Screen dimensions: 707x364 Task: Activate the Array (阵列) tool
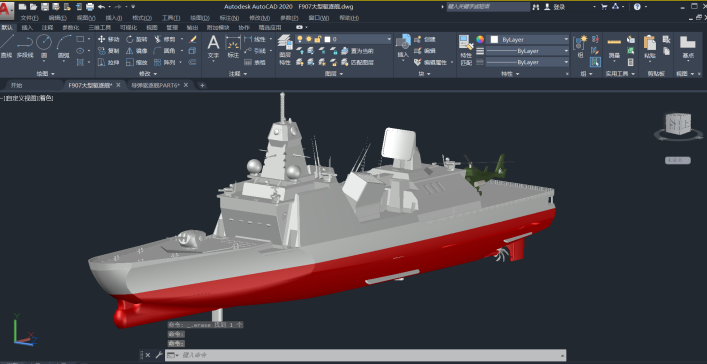click(x=165, y=62)
